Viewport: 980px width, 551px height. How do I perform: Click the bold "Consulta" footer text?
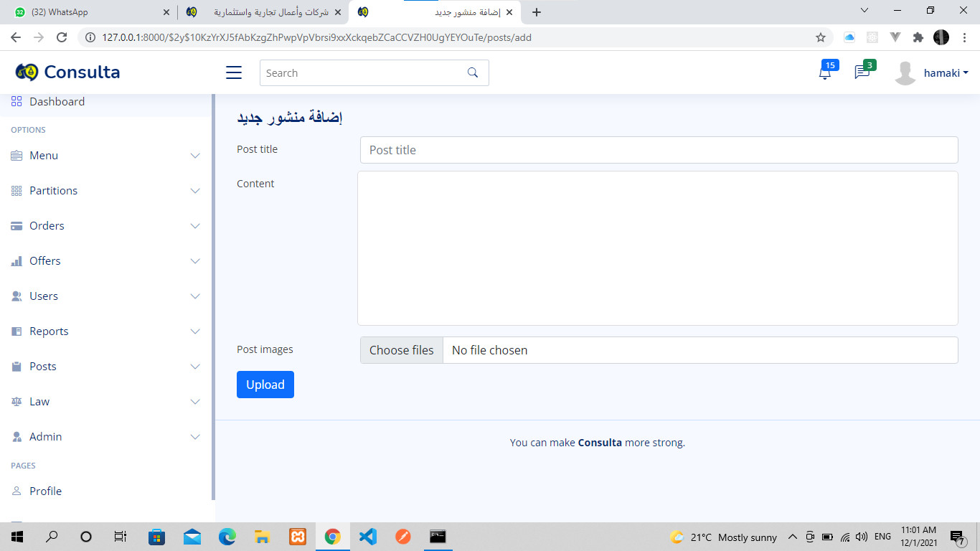(600, 443)
